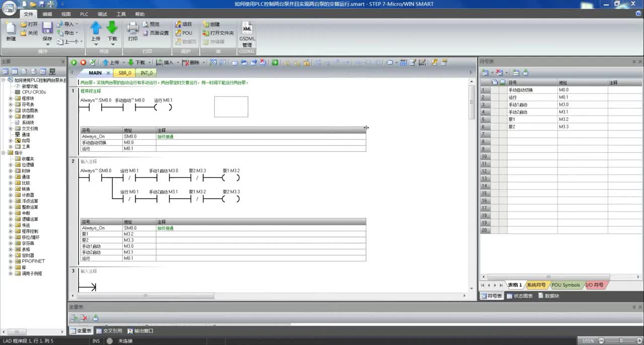644x345 pixels.
Task: Open the PLC ribbon tab
Action: point(84,14)
